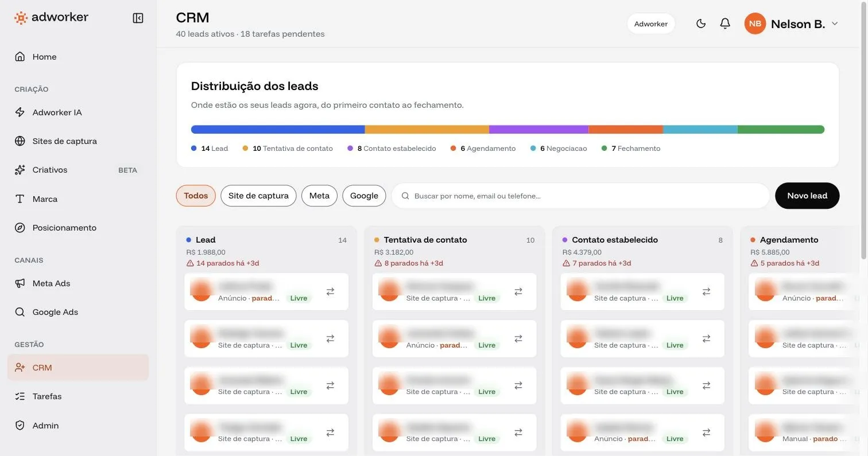868x456 pixels.
Task: Click the lead search input field
Action: (x=580, y=196)
